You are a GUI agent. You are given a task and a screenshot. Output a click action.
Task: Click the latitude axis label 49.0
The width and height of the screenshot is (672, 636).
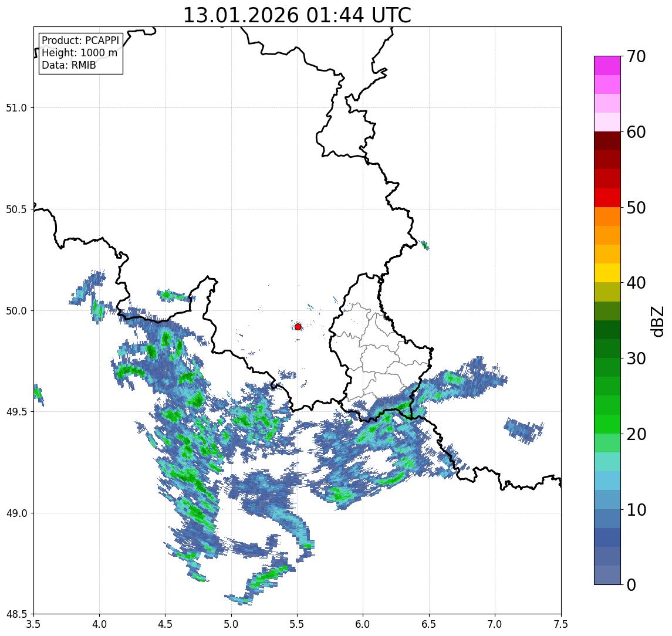click(x=16, y=513)
